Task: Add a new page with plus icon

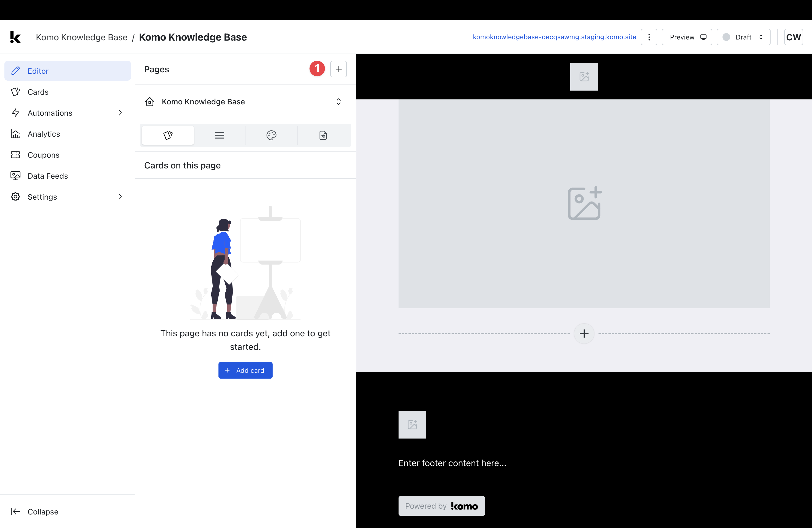Action: [338, 69]
